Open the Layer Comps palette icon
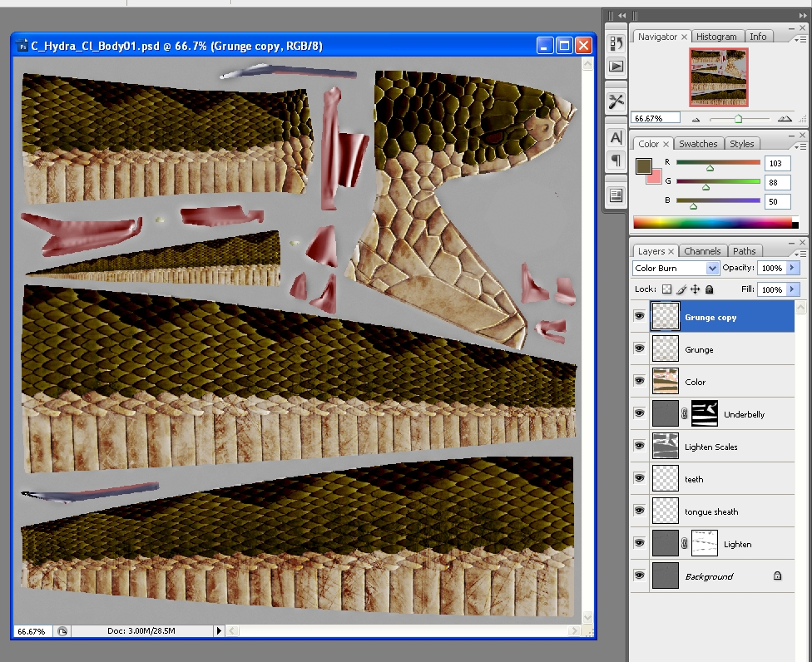The width and height of the screenshot is (812, 662). (x=616, y=195)
